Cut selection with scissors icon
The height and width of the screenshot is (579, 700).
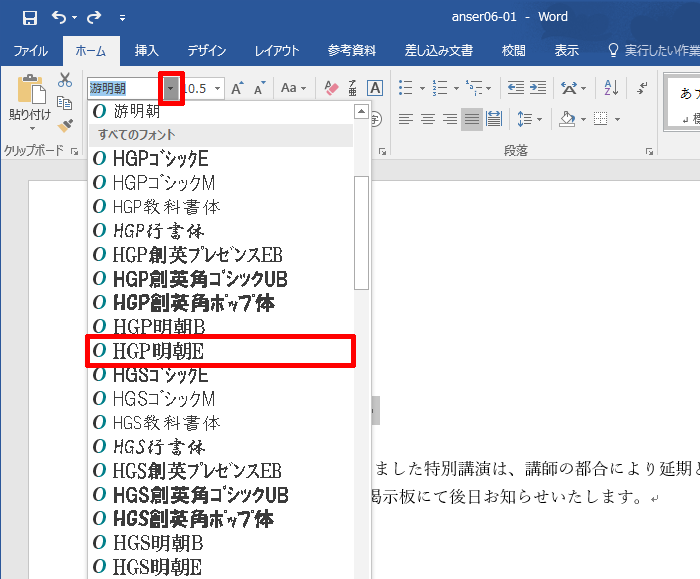point(65,80)
